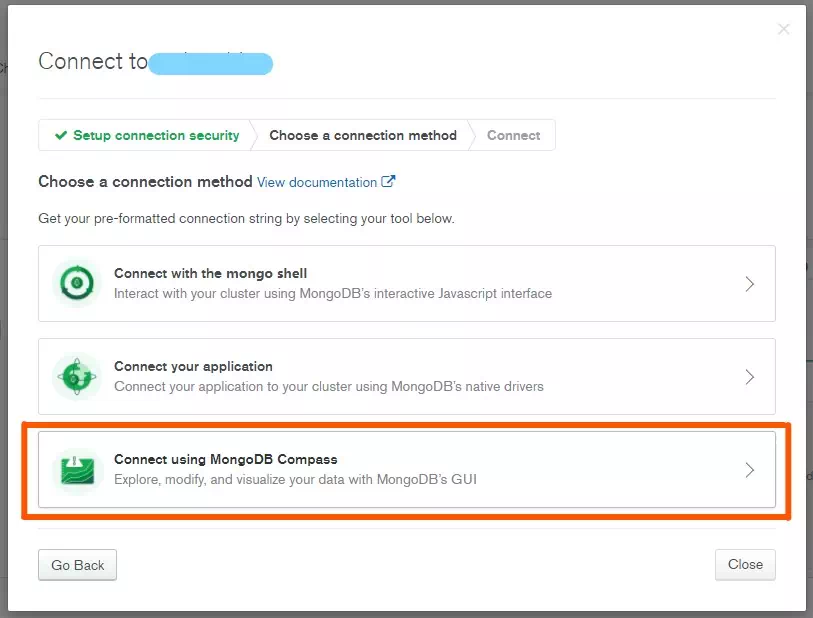Click the bold Choose a connection method heading
This screenshot has height=618, width=813.
point(145,181)
